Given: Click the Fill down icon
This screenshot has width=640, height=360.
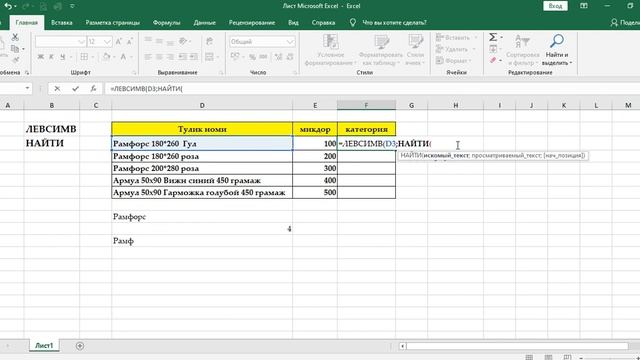Looking at the screenshot, I should 493,49.
